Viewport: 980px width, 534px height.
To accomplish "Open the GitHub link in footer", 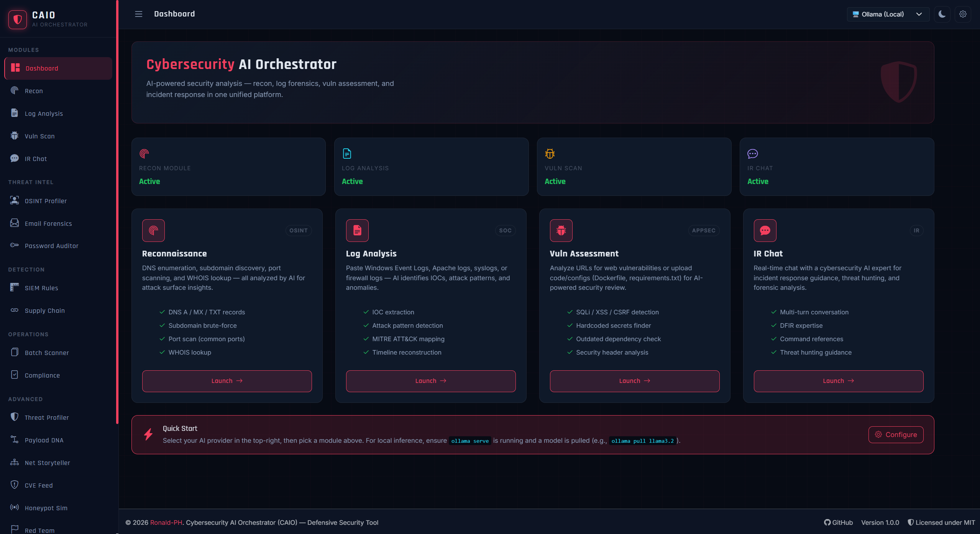I will [x=838, y=522].
